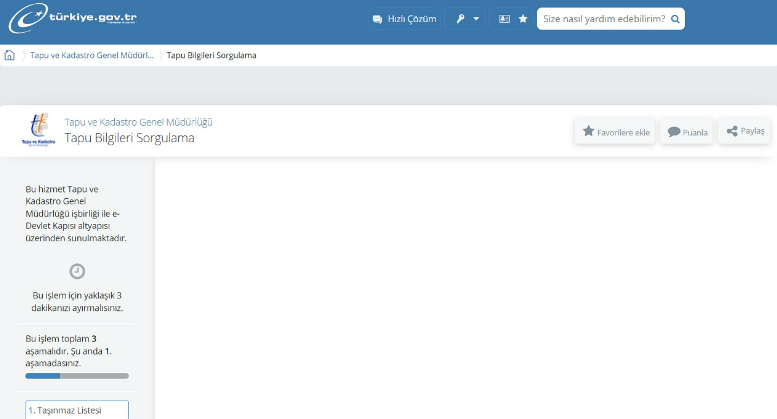Click the key login icon

[x=460, y=19]
